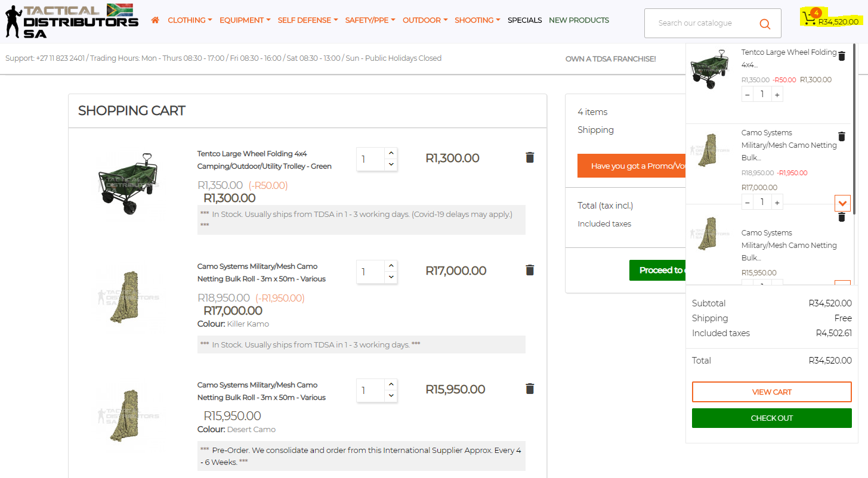The height and width of the screenshot is (478, 868).
Task: Click the mini-cart scrollbar
Action: pos(854,129)
